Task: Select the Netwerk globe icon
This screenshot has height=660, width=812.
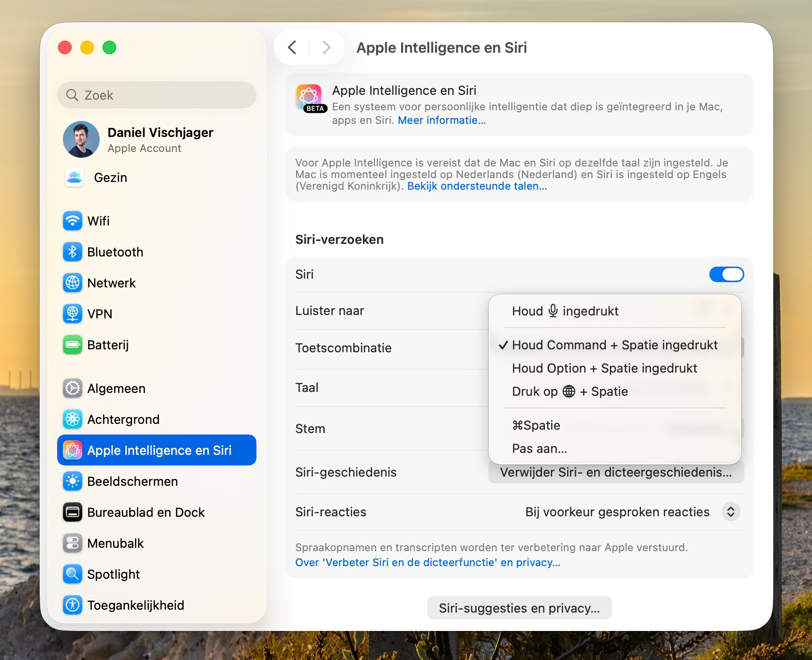Action: click(x=73, y=283)
